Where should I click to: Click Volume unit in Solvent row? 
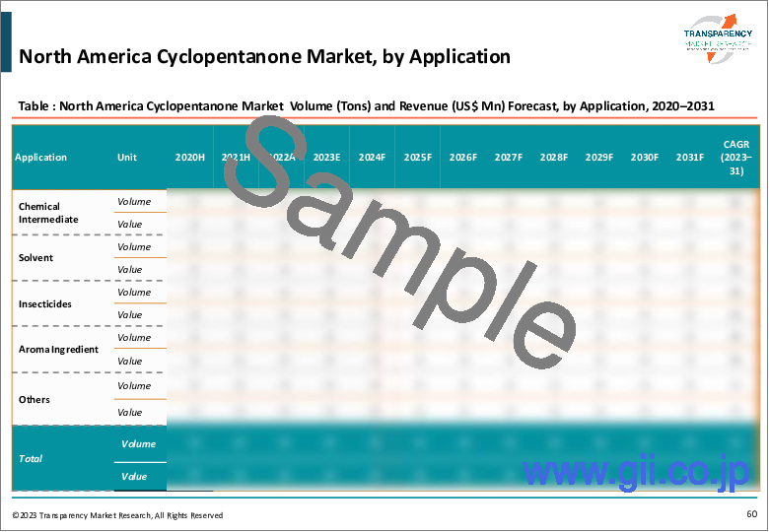pos(134,247)
